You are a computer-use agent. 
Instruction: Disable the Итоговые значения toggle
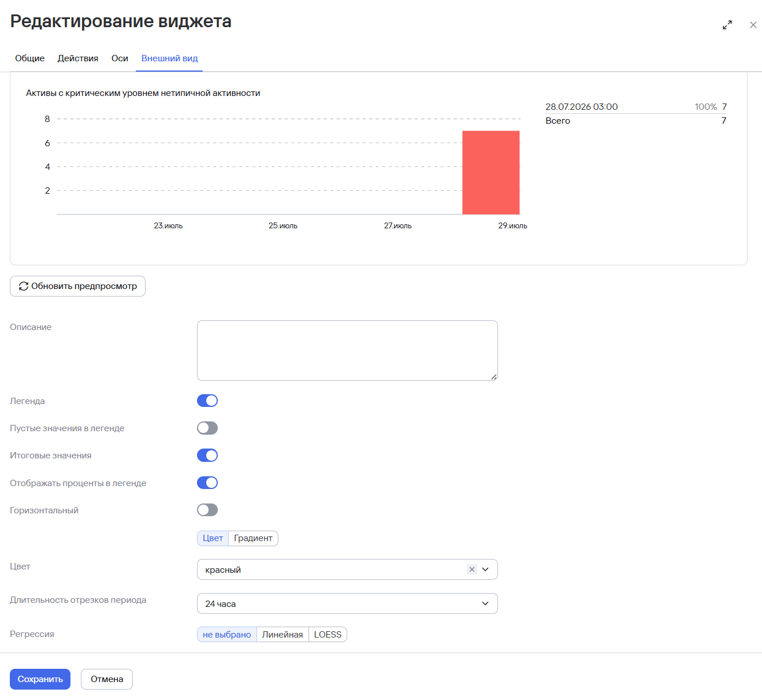click(207, 455)
